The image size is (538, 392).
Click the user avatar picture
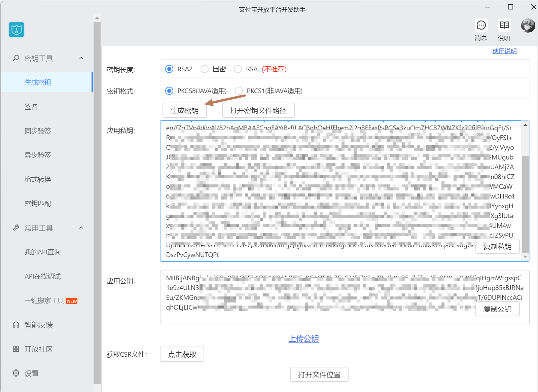point(528,26)
